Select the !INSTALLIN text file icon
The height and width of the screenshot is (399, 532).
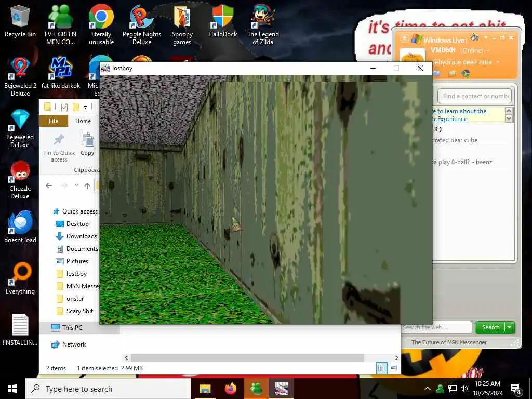pos(20,330)
